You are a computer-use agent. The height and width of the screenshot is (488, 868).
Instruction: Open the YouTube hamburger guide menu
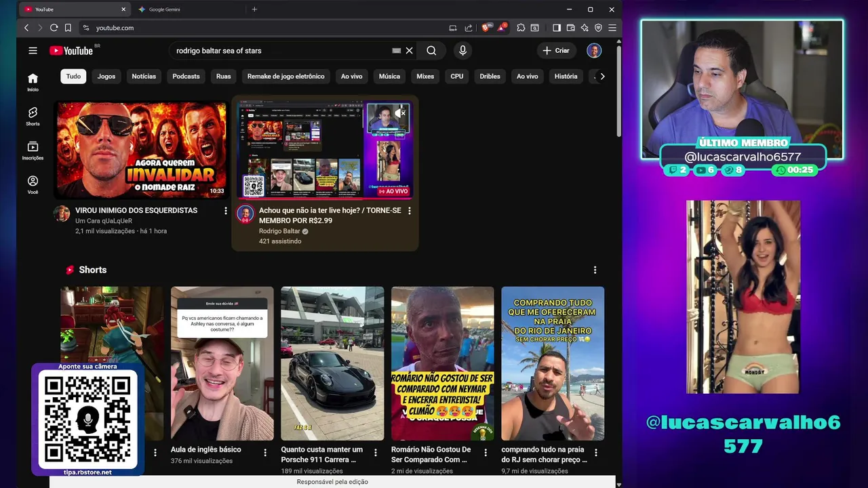pos(33,50)
